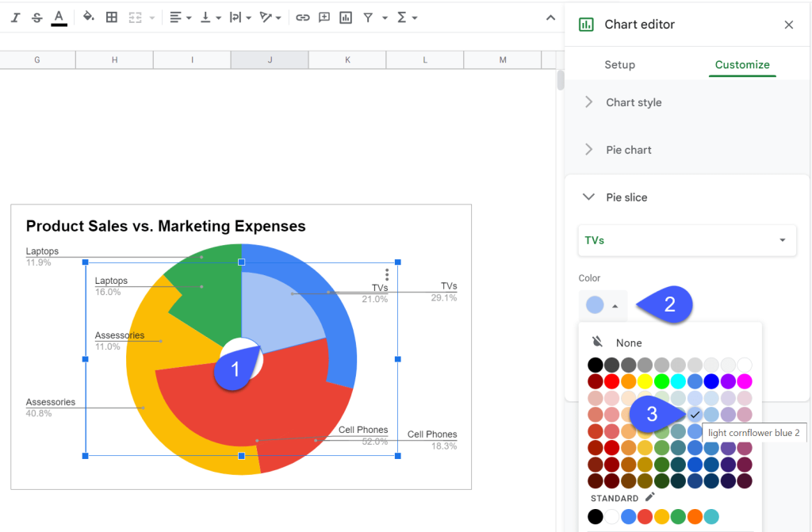
Task: Open the borders tool
Action: pyautogui.click(x=111, y=17)
